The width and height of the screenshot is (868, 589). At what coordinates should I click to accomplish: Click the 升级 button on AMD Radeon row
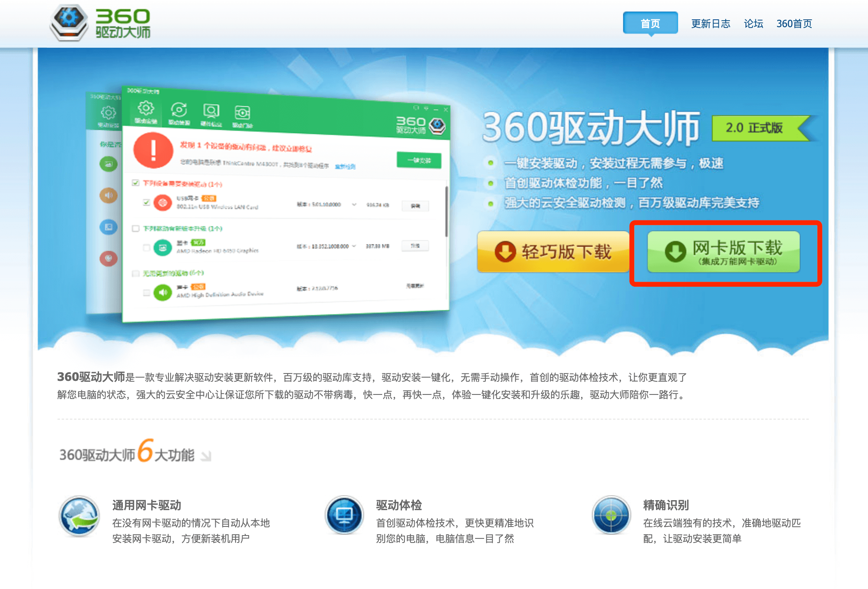click(415, 246)
